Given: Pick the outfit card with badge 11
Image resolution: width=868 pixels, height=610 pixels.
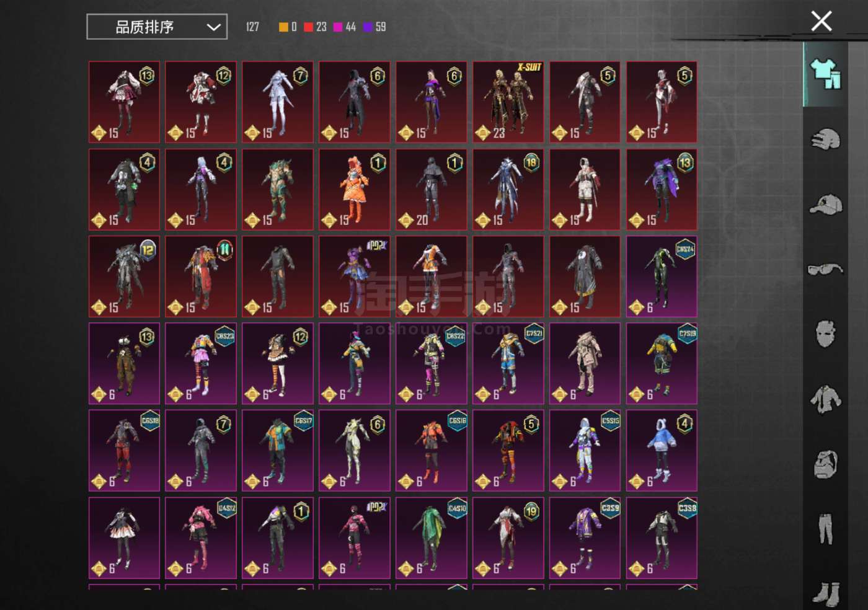Looking at the screenshot, I should pyautogui.click(x=201, y=276).
